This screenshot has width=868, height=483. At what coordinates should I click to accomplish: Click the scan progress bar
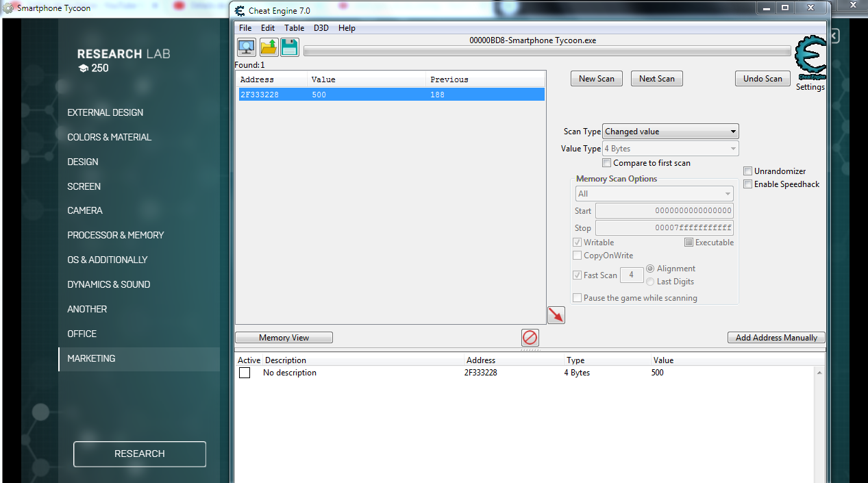pos(547,51)
